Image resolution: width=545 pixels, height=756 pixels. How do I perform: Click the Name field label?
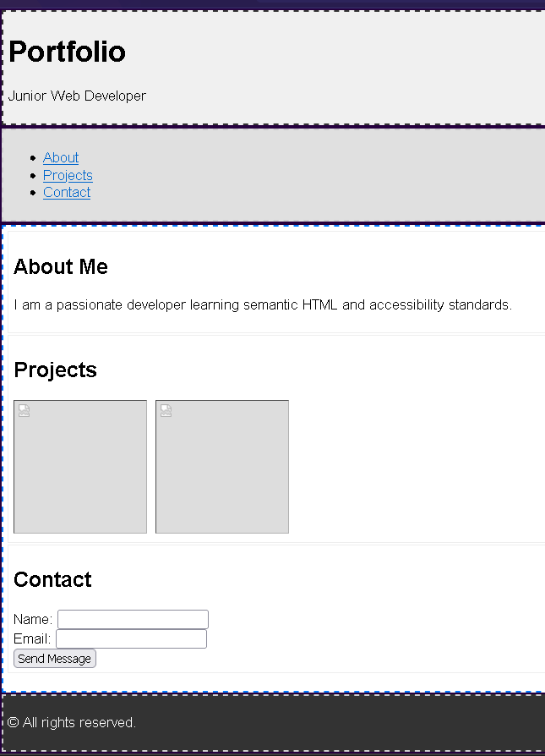click(x=33, y=620)
